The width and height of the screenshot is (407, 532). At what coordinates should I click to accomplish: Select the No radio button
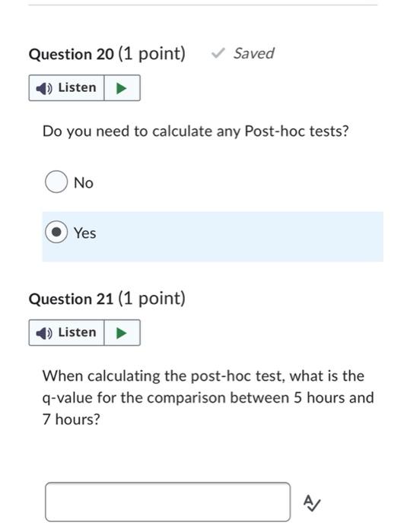coord(56,182)
